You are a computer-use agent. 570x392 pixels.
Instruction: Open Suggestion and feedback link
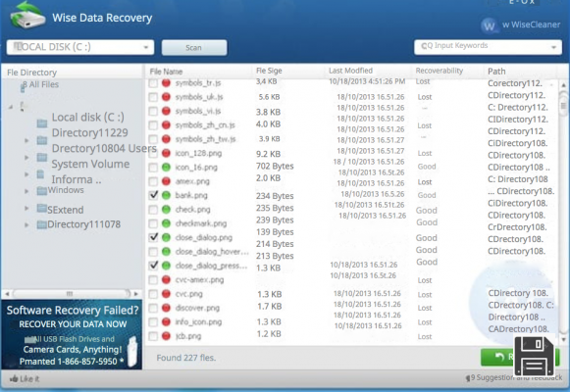514,378
